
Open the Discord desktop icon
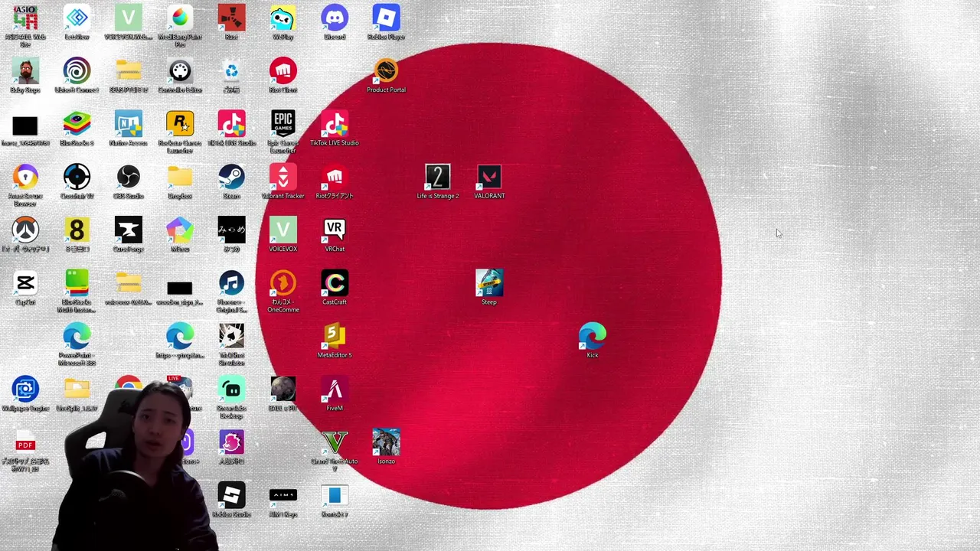335,18
